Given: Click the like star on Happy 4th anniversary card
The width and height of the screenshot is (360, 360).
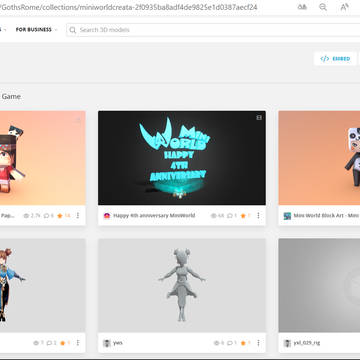Looking at the screenshot, I should (243, 216).
